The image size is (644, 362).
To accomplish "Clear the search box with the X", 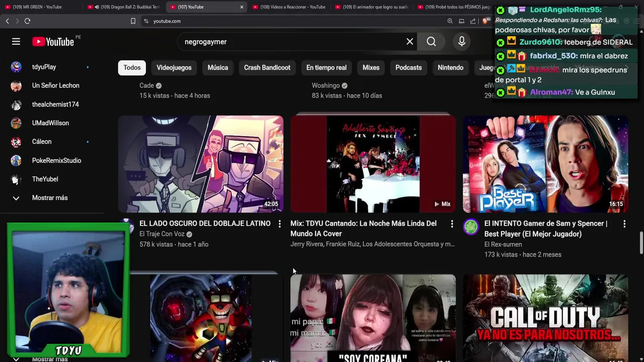I will [410, 42].
